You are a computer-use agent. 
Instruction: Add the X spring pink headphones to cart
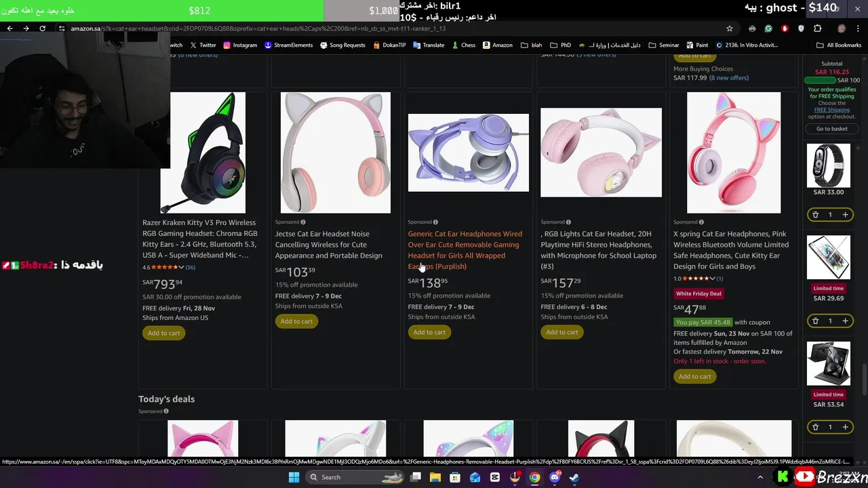[x=695, y=376]
